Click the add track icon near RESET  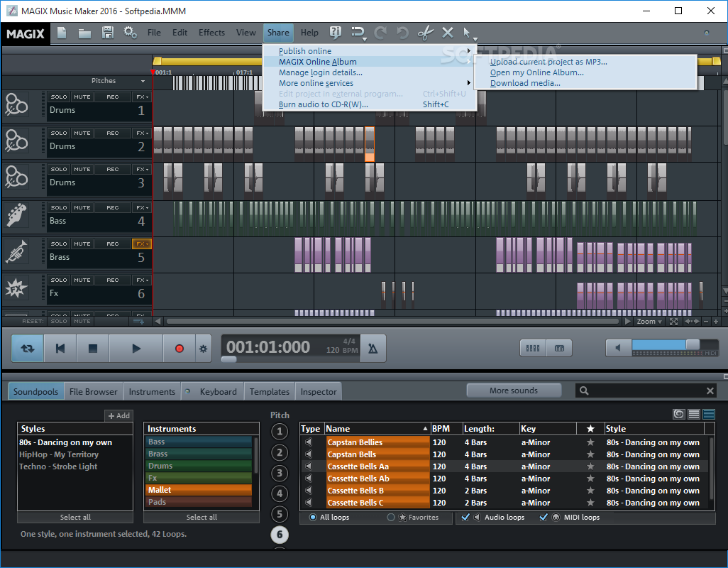[x=138, y=322]
